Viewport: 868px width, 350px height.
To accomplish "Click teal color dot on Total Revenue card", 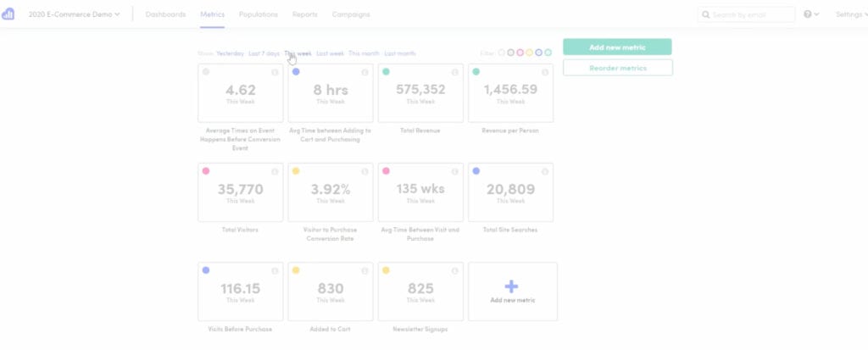I will [386, 72].
